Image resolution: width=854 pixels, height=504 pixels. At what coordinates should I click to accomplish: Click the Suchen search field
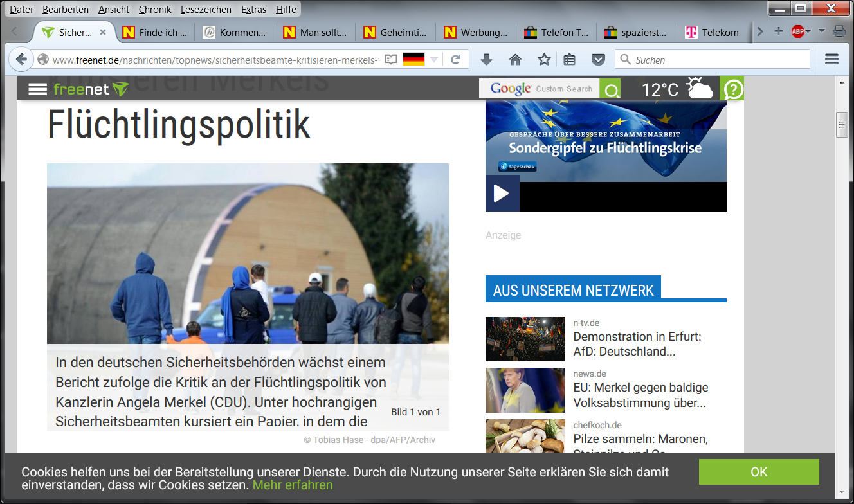[713, 60]
